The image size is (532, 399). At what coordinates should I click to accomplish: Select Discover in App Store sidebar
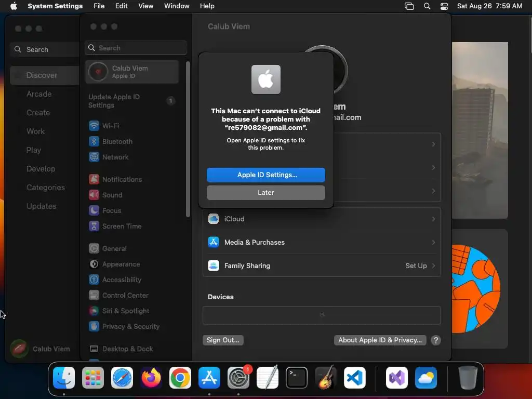coord(45,75)
